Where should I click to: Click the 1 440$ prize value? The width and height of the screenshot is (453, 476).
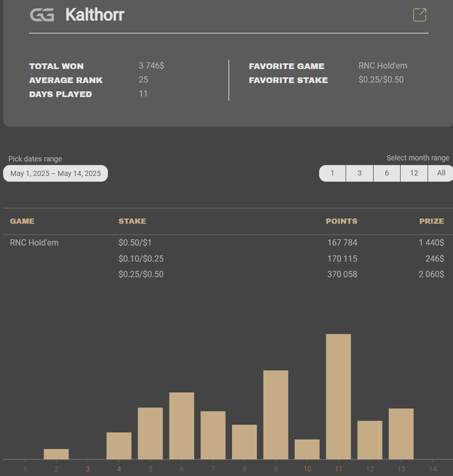[x=431, y=243]
